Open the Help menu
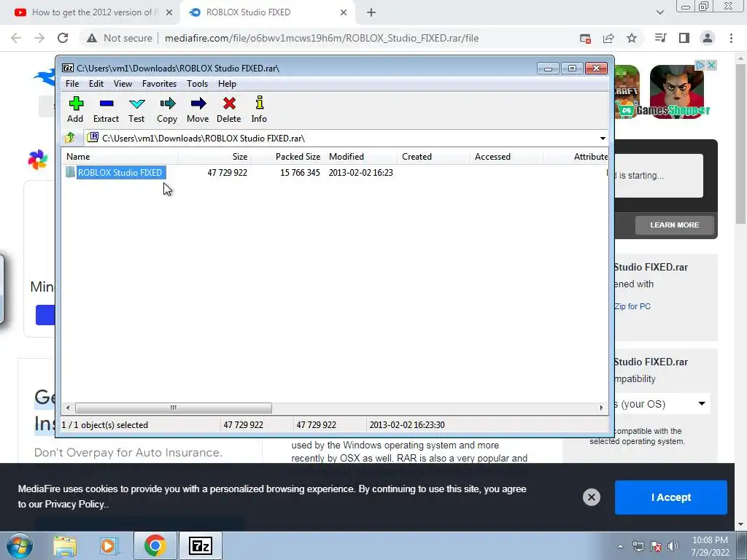Viewport: 747px width, 560px height. pyautogui.click(x=228, y=84)
